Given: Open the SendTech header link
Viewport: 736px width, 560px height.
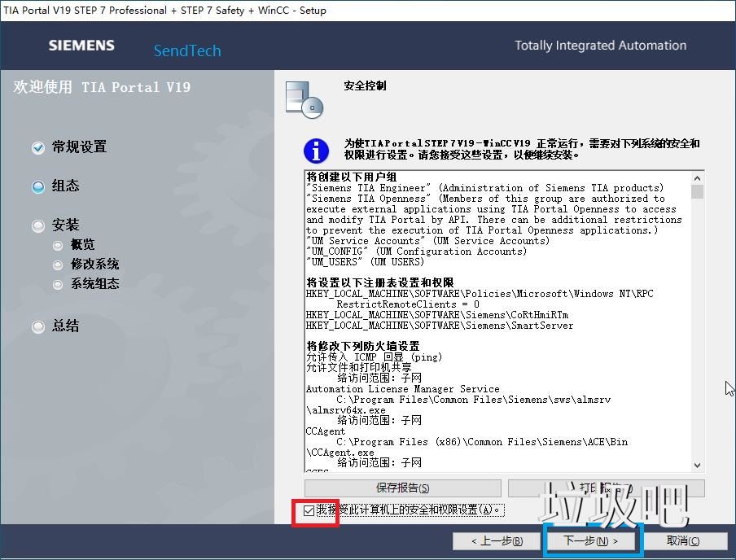Looking at the screenshot, I should tap(186, 50).
